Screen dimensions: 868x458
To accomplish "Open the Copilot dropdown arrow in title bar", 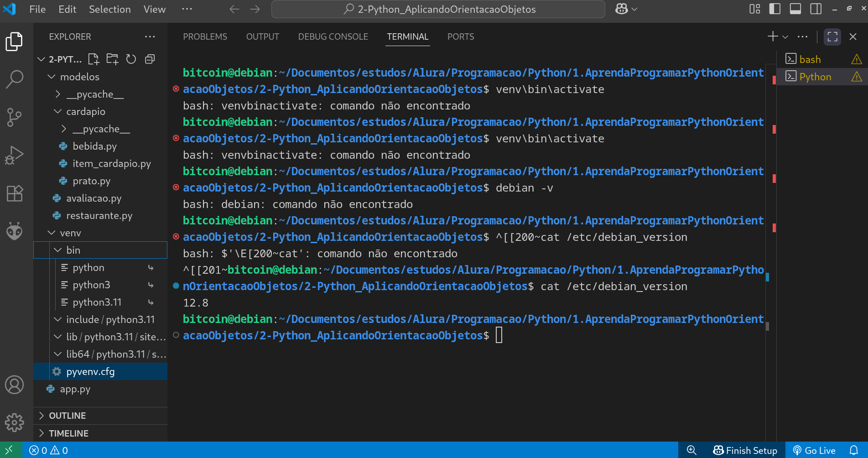I will pyautogui.click(x=634, y=9).
